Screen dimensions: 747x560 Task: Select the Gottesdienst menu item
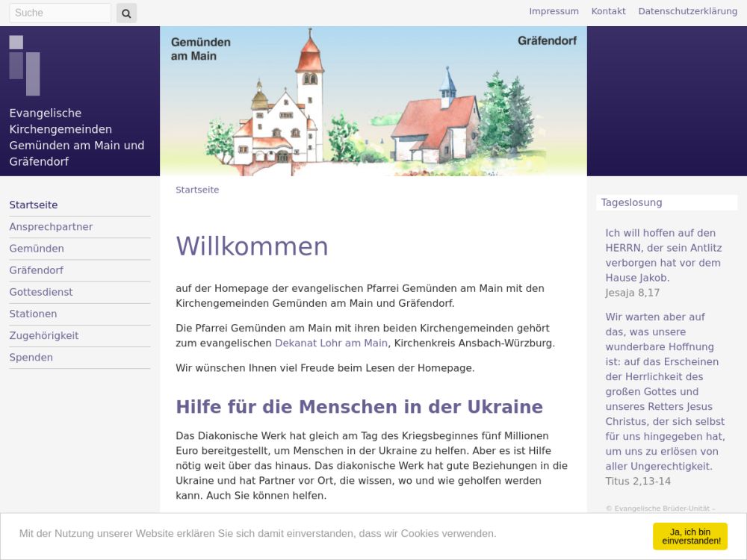point(41,292)
